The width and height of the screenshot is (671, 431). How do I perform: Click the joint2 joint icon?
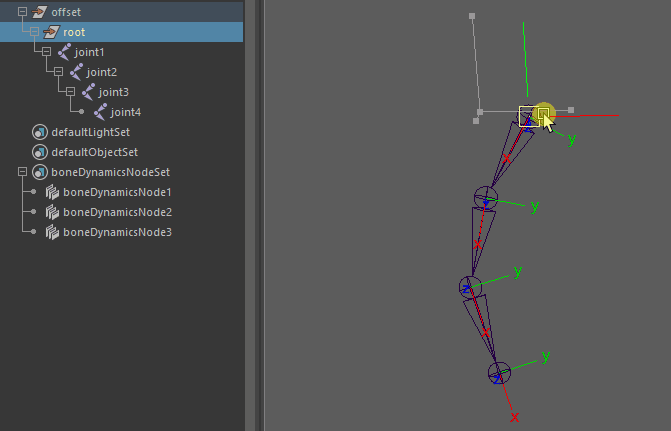tap(76, 72)
